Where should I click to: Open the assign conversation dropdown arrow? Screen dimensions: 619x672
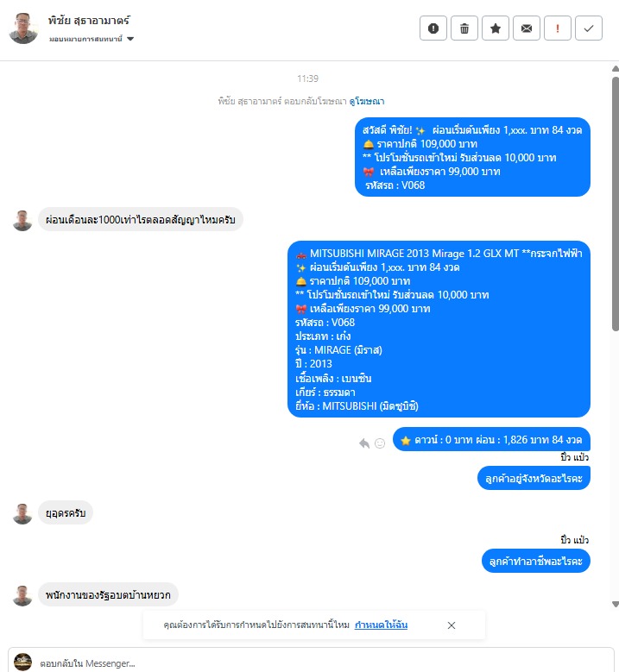click(x=130, y=39)
